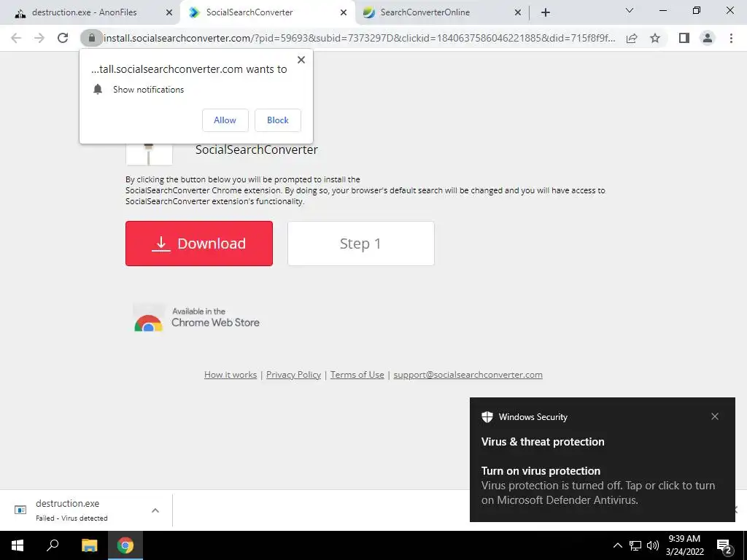Allow notifications from the site
This screenshot has width=747, height=560.
[225, 120]
